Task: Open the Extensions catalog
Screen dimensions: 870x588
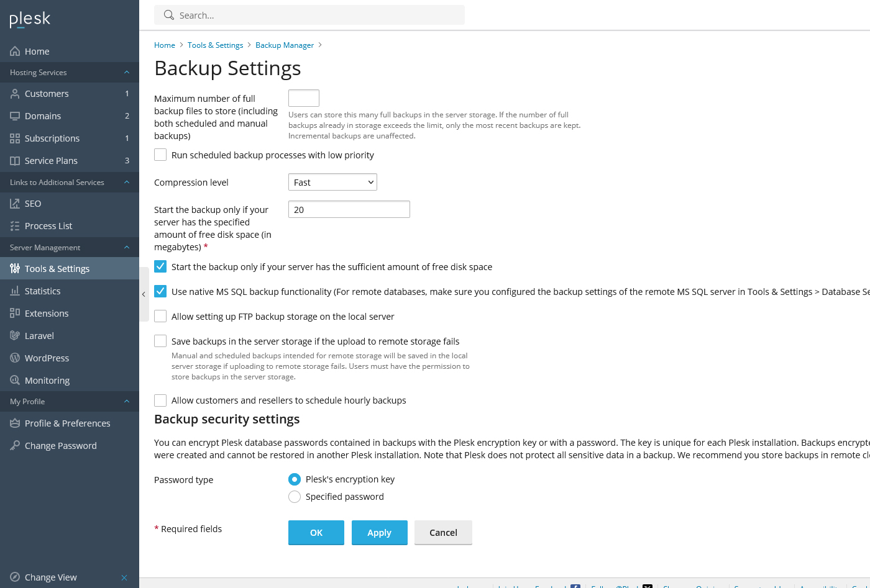Action: [x=45, y=313]
